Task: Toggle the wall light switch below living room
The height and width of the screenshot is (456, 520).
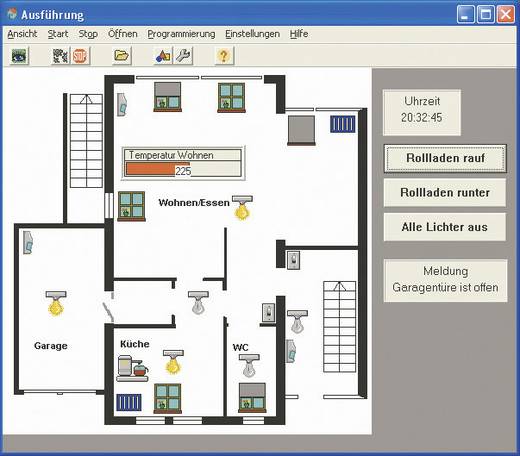Action: click(294, 260)
